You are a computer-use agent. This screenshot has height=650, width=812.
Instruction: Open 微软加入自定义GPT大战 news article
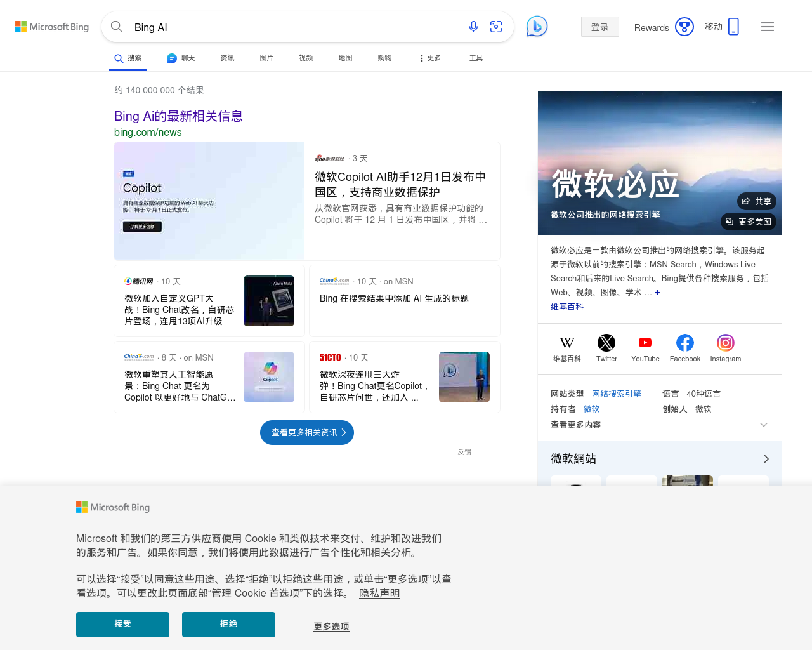(180, 310)
